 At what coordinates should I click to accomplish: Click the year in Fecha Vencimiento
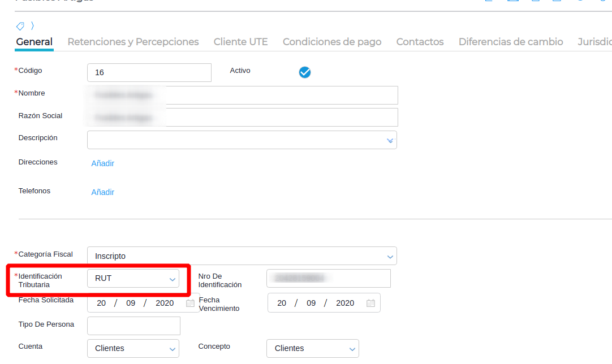click(x=345, y=303)
